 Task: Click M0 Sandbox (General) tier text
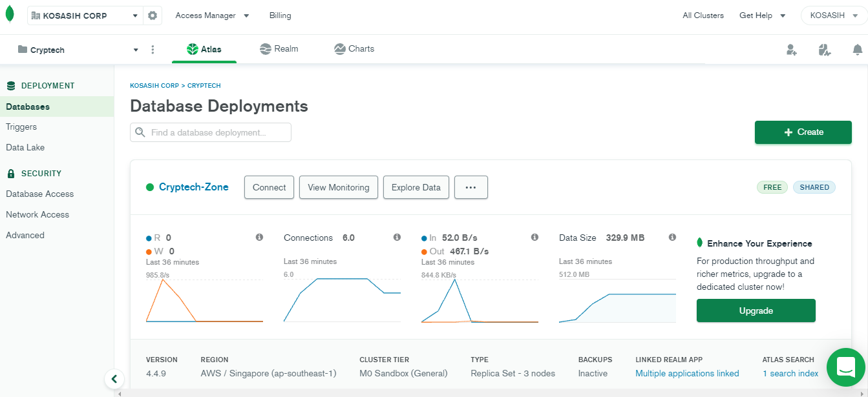(403, 373)
